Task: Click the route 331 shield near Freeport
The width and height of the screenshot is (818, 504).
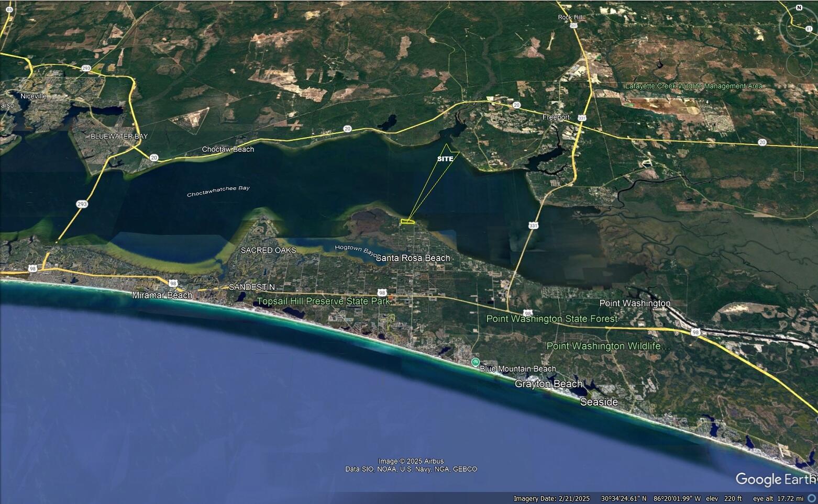Action: 582,118
